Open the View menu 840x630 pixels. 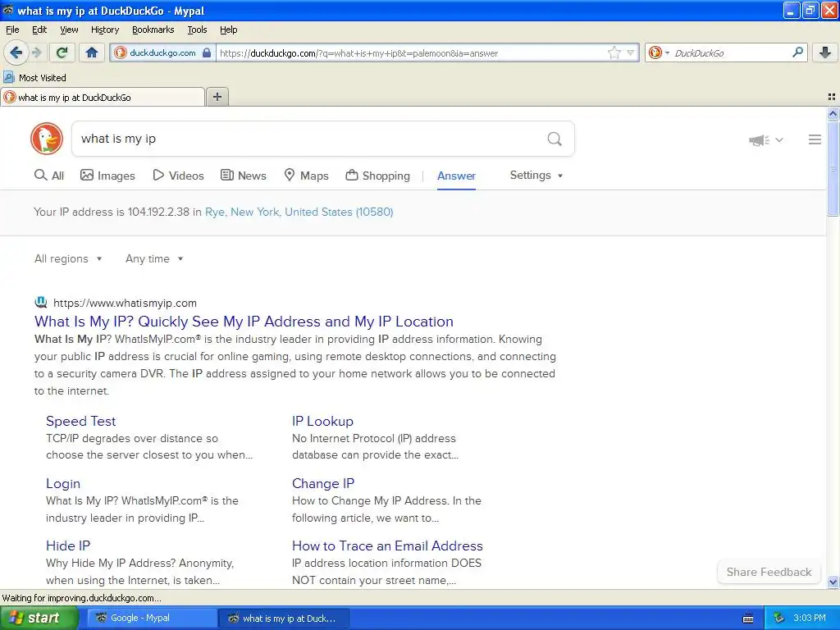click(69, 30)
